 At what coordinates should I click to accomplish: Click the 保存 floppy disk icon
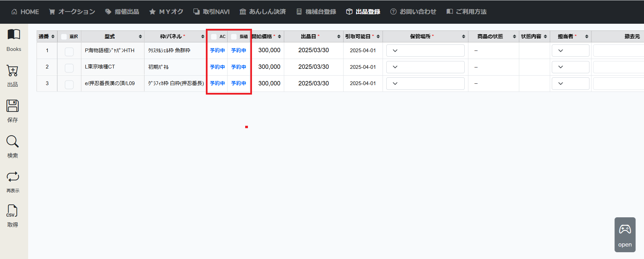[x=13, y=106]
